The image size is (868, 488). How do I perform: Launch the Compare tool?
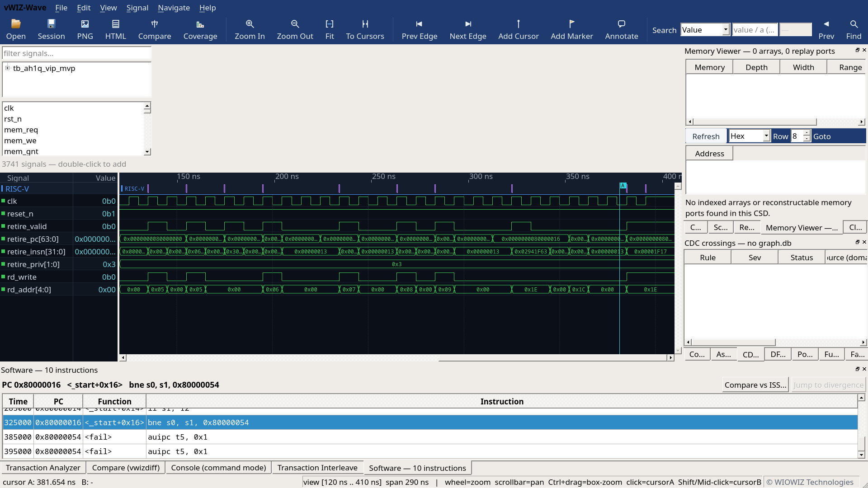pyautogui.click(x=155, y=30)
